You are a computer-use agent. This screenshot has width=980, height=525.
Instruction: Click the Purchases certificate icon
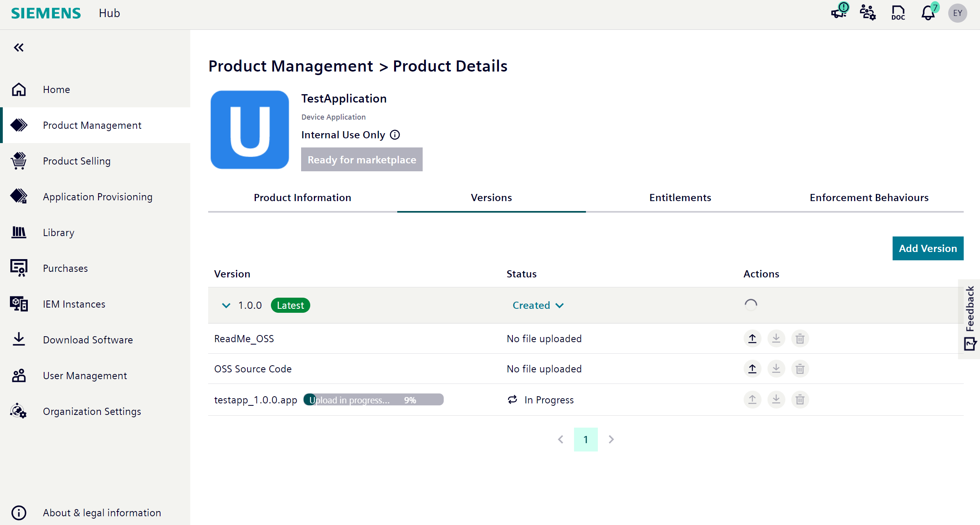coord(19,268)
